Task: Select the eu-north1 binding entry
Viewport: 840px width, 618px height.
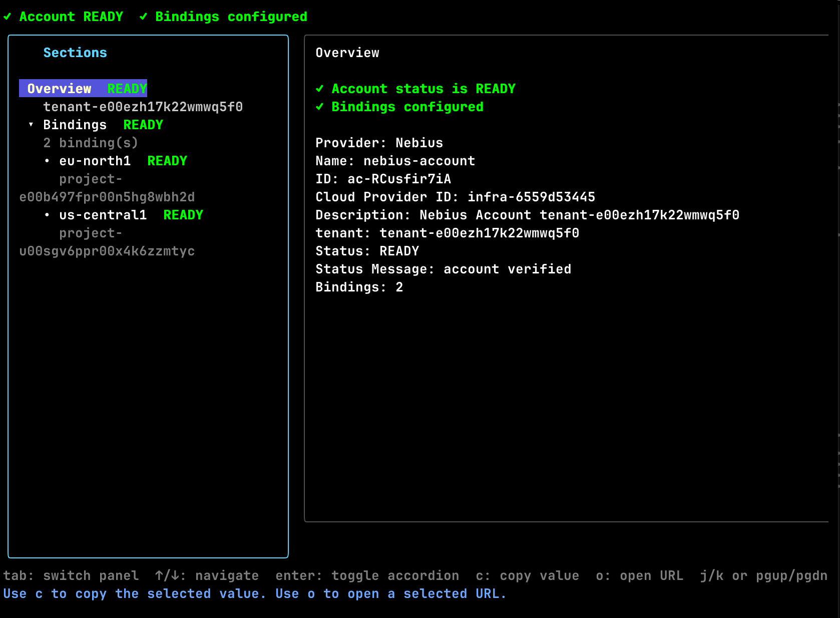Action: click(x=95, y=161)
